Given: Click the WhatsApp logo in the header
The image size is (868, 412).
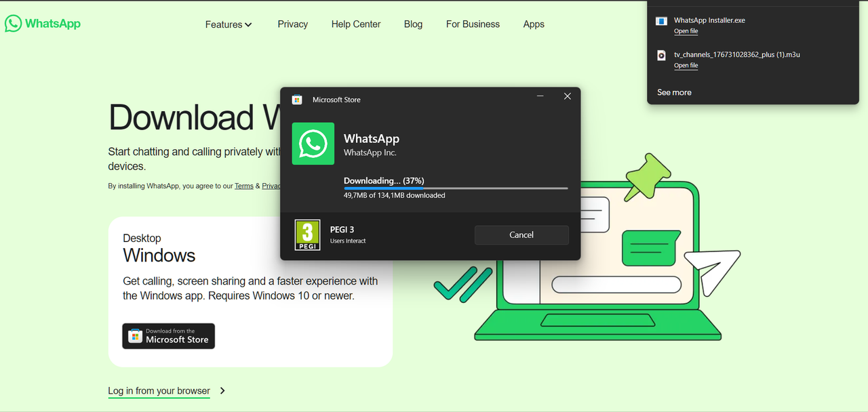Looking at the screenshot, I should coord(43,24).
